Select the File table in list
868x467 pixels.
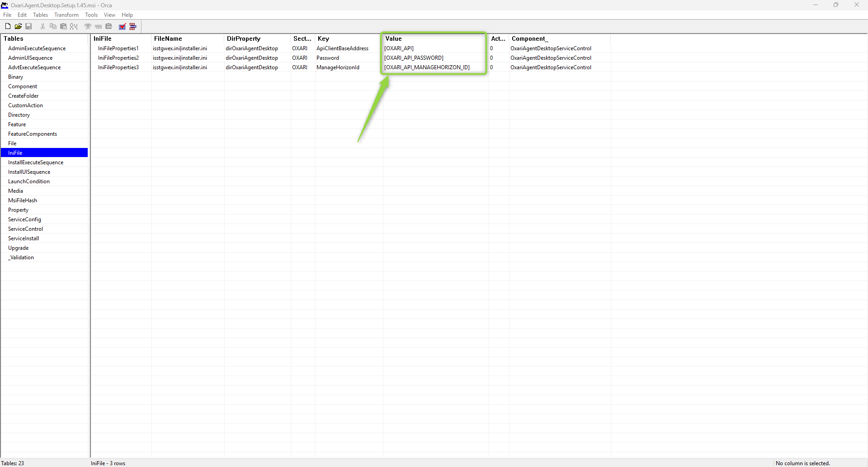44,143
